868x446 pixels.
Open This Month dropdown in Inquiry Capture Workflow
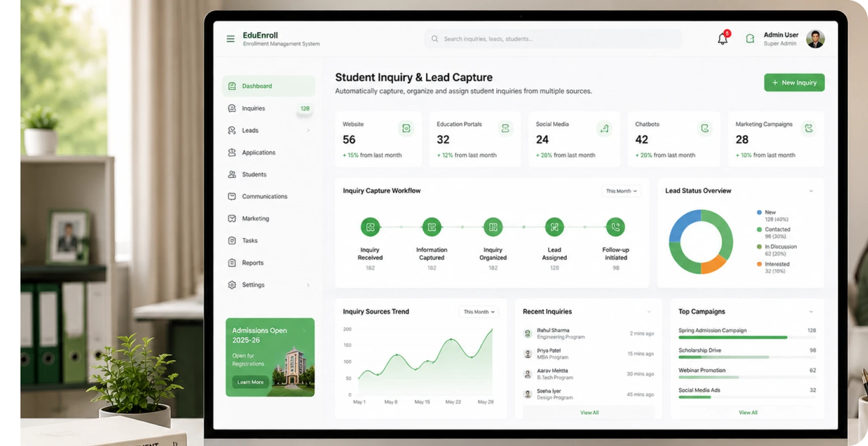[x=621, y=191]
